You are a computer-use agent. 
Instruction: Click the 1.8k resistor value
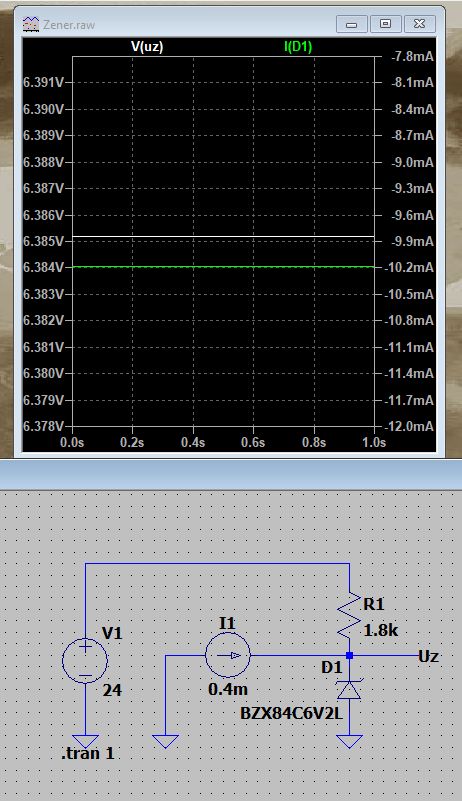point(381,631)
